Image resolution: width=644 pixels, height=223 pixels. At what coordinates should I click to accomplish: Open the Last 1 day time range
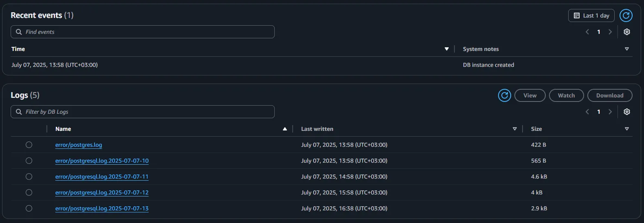pyautogui.click(x=591, y=15)
